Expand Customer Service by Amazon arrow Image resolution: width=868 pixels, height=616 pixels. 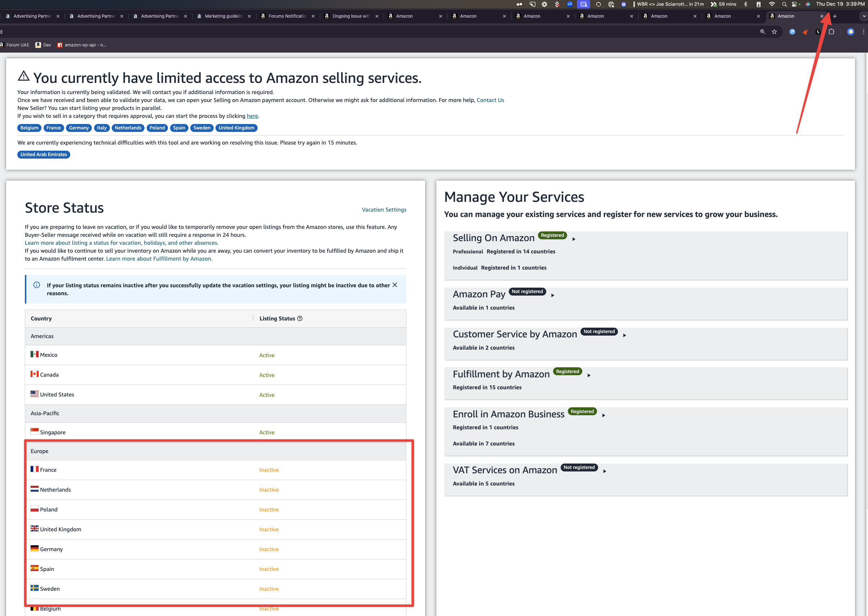pyautogui.click(x=624, y=335)
